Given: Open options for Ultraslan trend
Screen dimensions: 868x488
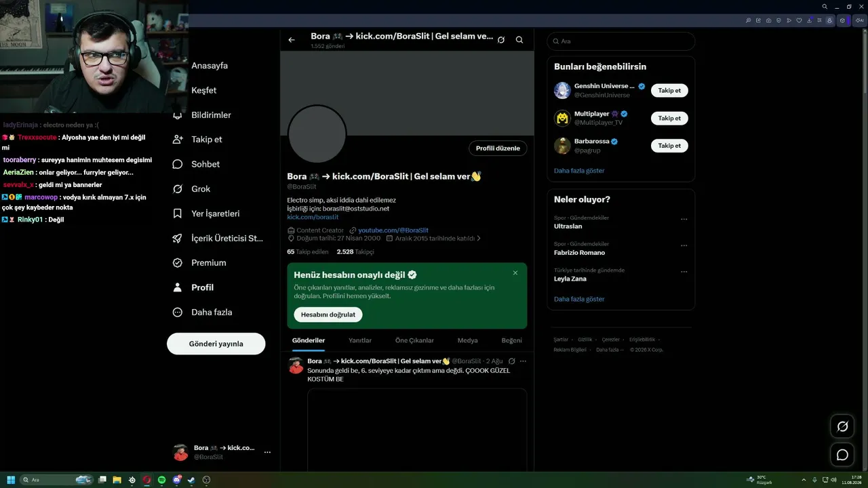Looking at the screenshot, I should [684, 219].
